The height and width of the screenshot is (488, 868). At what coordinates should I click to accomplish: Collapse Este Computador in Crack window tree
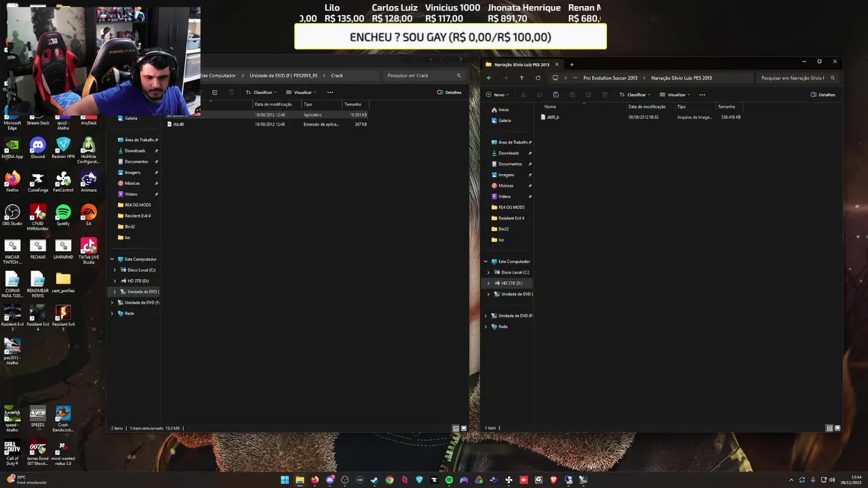tap(112, 259)
